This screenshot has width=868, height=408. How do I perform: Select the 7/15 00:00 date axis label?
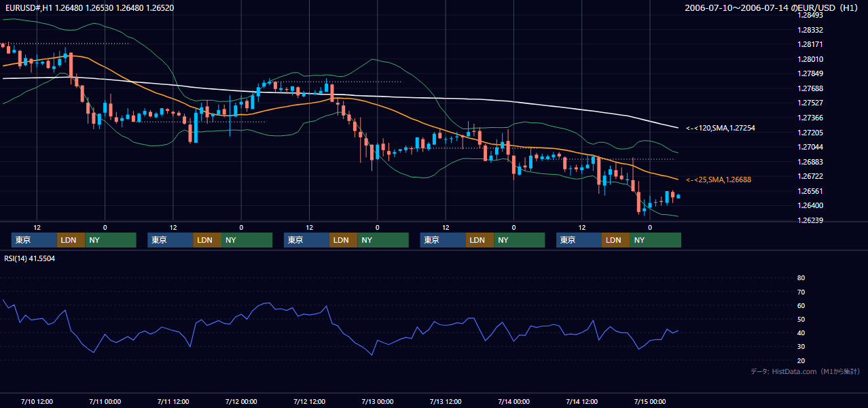click(x=650, y=401)
